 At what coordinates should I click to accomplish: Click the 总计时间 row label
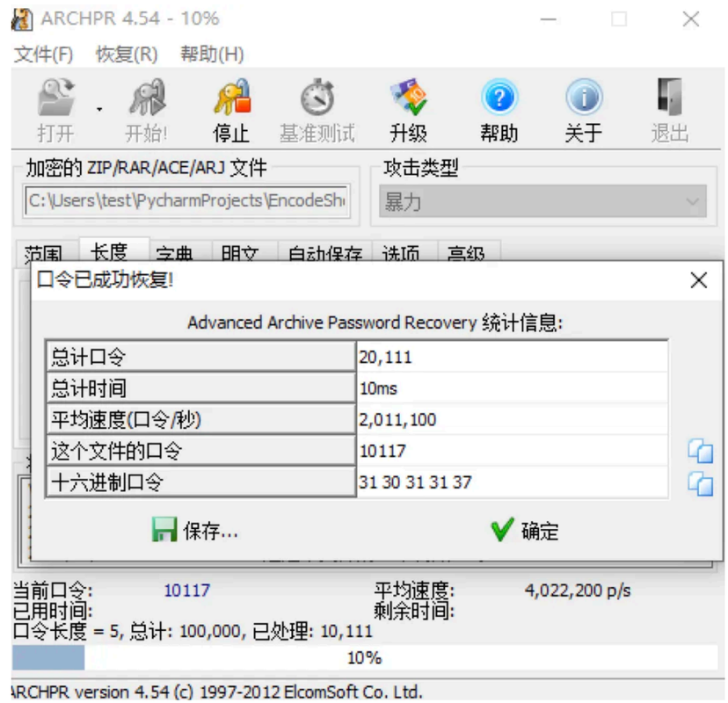tap(201, 388)
